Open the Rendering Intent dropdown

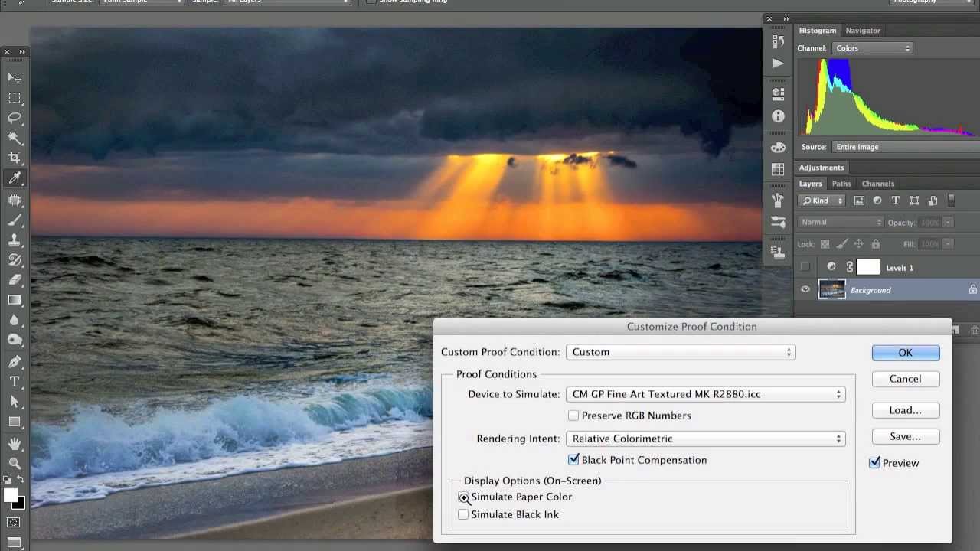705,439
